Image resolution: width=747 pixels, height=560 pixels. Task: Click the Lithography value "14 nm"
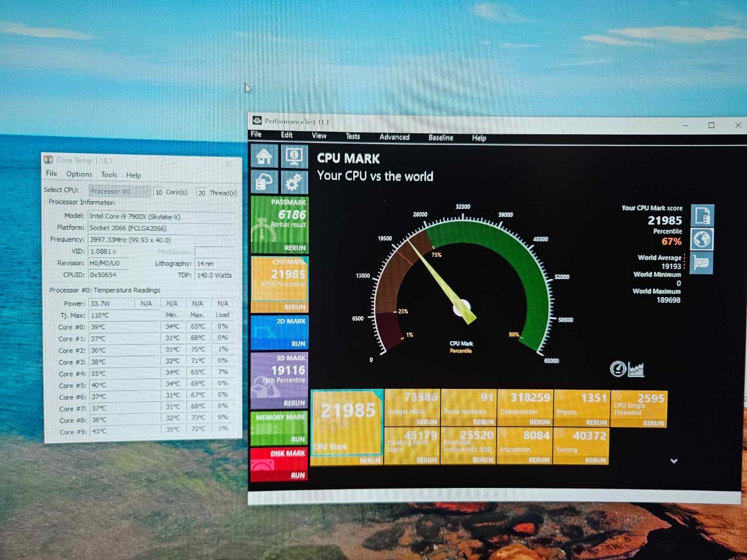[215, 263]
